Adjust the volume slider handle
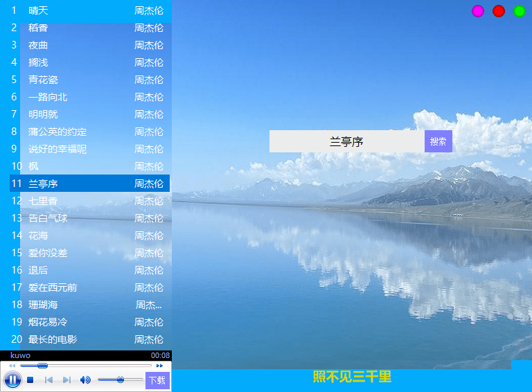532x392 pixels. click(121, 380)
